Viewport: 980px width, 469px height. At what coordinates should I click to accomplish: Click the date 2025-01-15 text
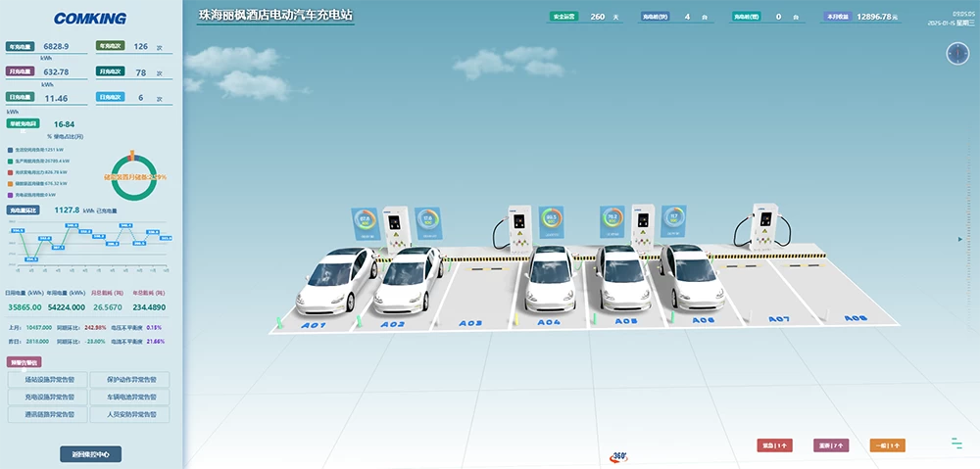pyautogui.click(x=940, y=23)
